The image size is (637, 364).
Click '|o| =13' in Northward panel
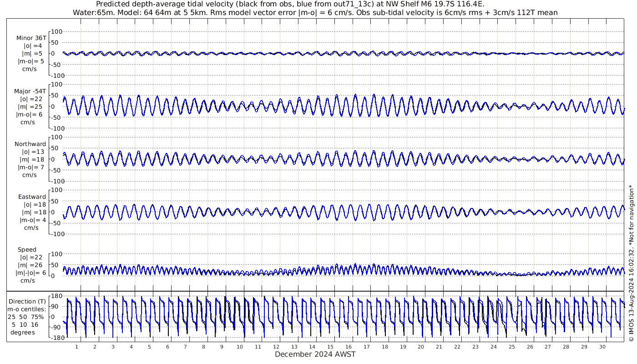(x=33, y=152)
